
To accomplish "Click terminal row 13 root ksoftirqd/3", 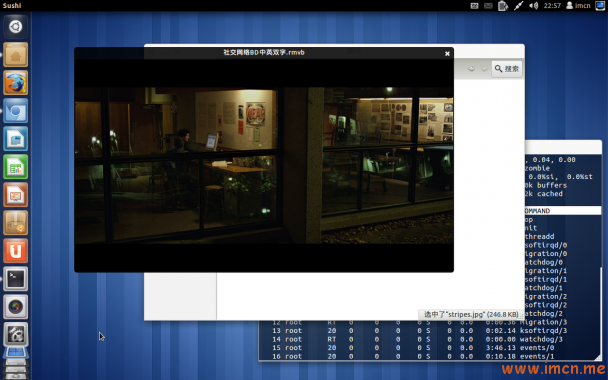I will tap(420, 331).
